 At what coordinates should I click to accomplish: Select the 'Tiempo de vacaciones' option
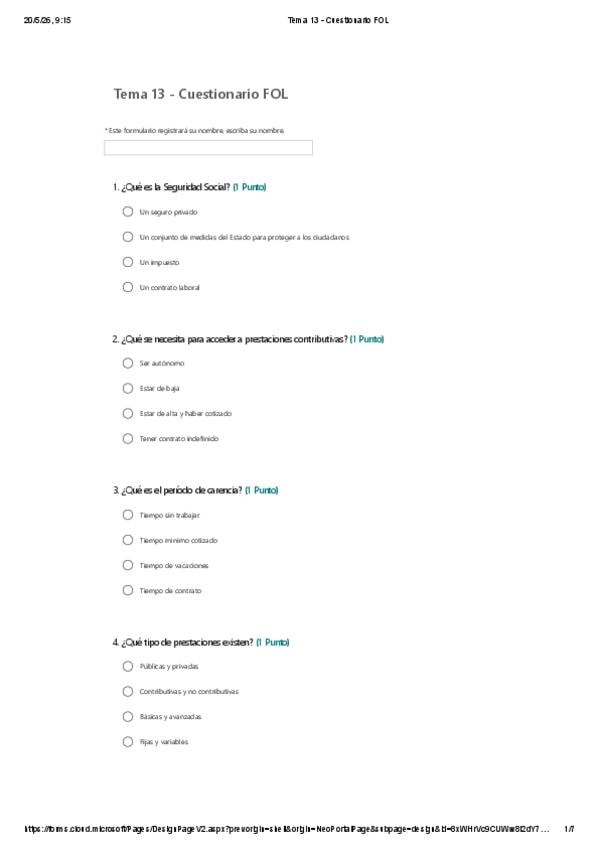(128, 565)
